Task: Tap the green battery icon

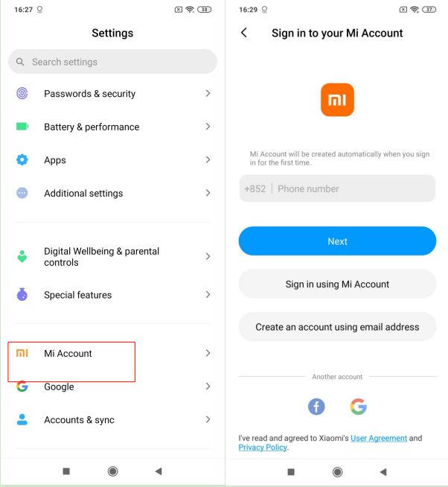Action: pos(22,127)
